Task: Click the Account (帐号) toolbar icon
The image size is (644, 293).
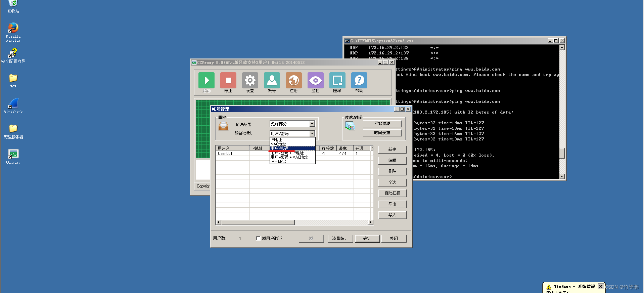Action: [272, 80]
